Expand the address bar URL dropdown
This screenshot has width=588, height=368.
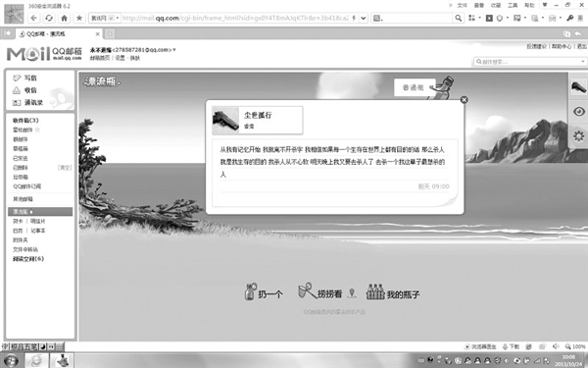[364, 18]
